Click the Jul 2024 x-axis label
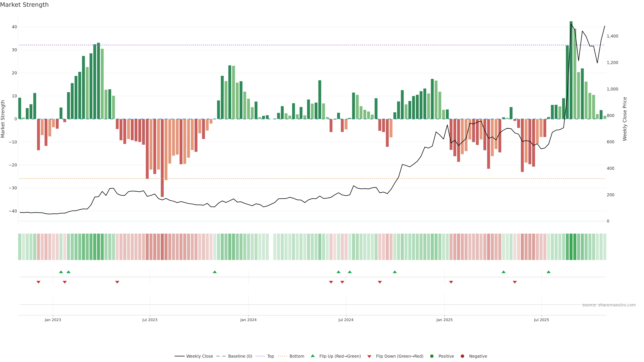This screenshot has height=362, width=644. pos(346,320)
